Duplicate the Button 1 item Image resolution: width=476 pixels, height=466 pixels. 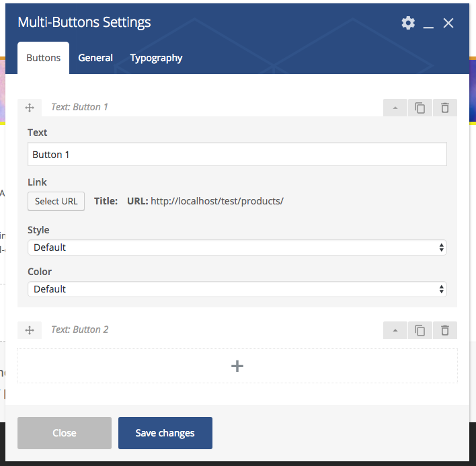420,108
